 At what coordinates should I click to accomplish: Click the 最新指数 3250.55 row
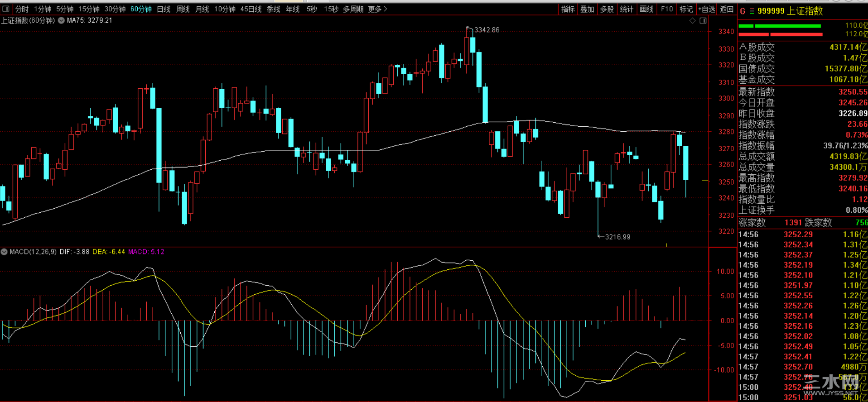[803, 92]
